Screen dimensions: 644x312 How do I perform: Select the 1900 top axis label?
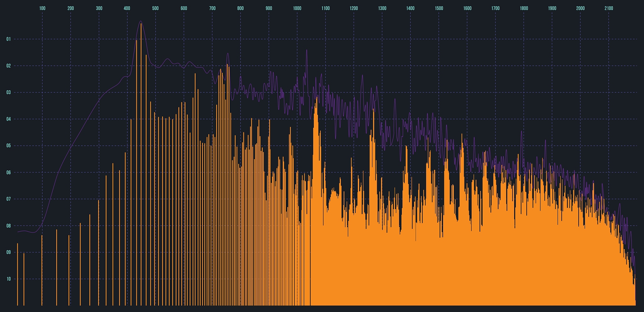click(552, 8)
